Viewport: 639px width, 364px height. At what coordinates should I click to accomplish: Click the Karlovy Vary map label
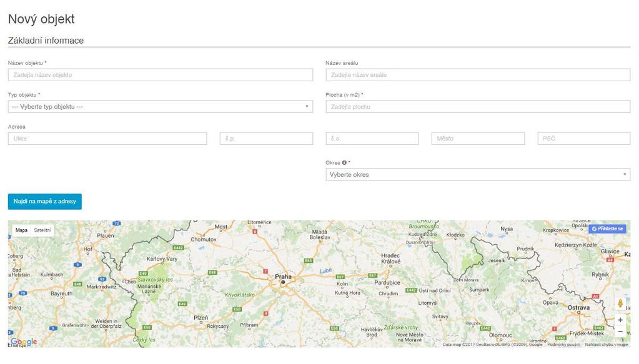click(x=162, y=259)
